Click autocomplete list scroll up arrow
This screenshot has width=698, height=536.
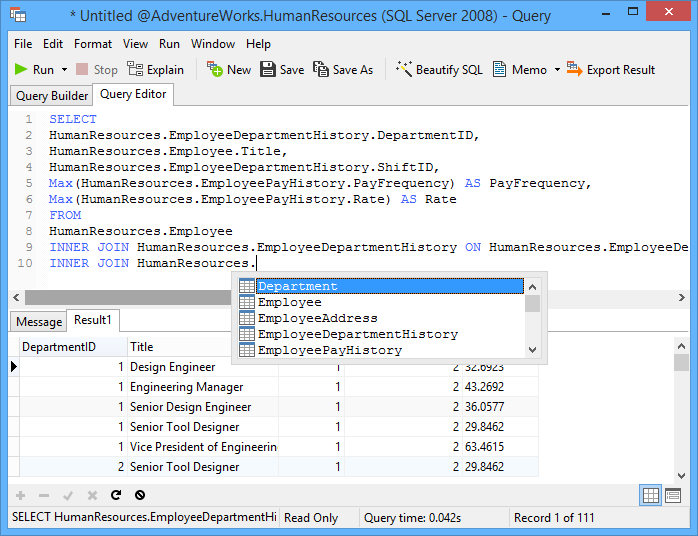pos(532,287)
